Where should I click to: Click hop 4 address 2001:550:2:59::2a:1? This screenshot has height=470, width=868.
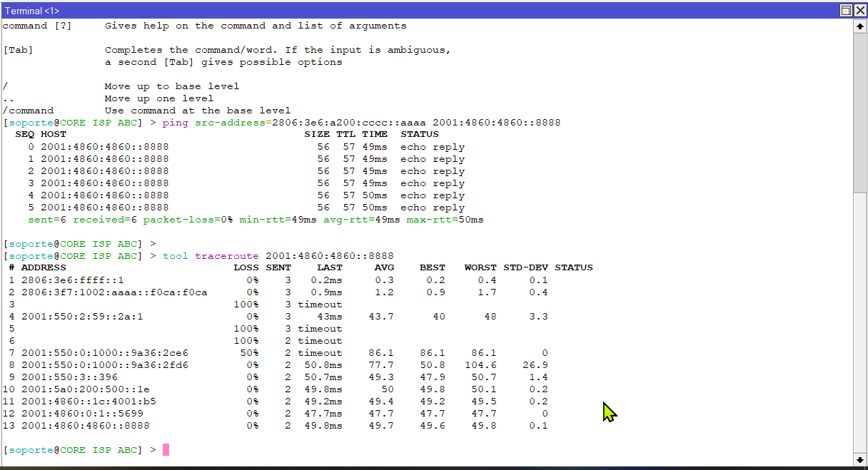[81, 317]
